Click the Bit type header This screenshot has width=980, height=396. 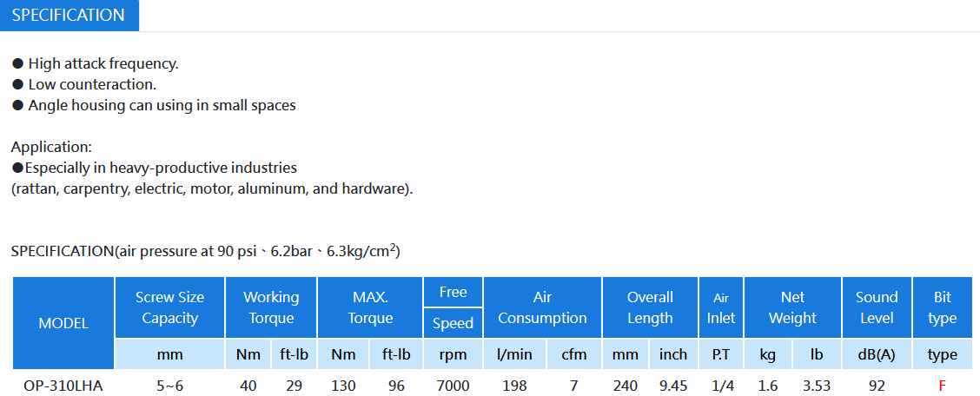[x=943, y=307]
